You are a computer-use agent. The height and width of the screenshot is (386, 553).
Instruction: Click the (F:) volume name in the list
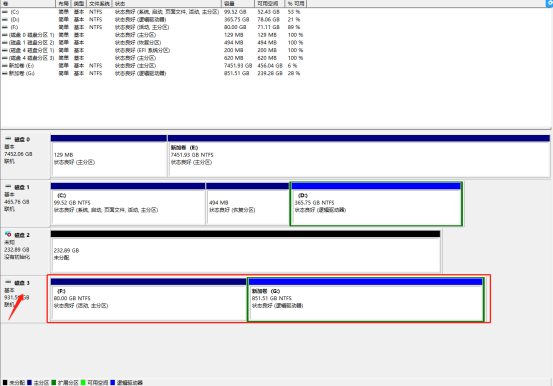coord(14,27)
